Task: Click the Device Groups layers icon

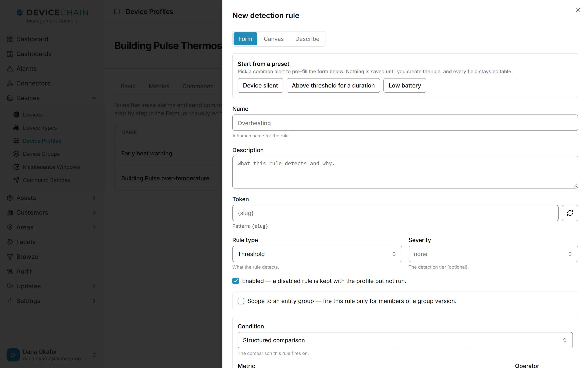Action: (x=16, y=154)
